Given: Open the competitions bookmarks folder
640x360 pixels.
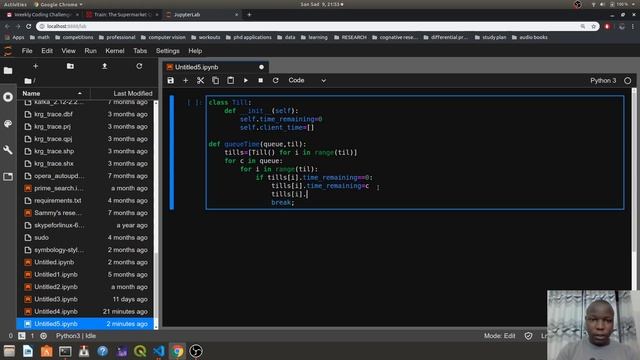Looking at the screenshot, I should point(74,37).
